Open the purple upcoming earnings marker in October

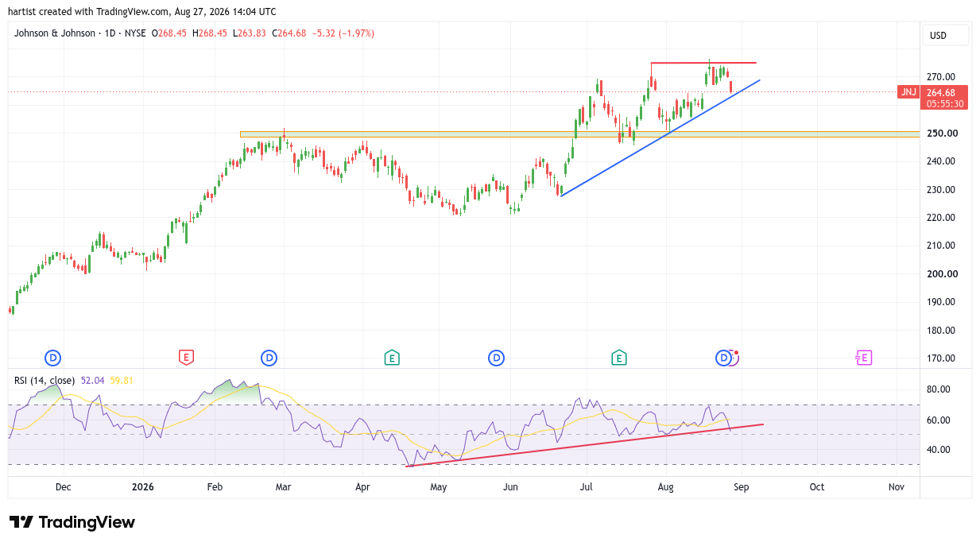[x=864, y=358]
